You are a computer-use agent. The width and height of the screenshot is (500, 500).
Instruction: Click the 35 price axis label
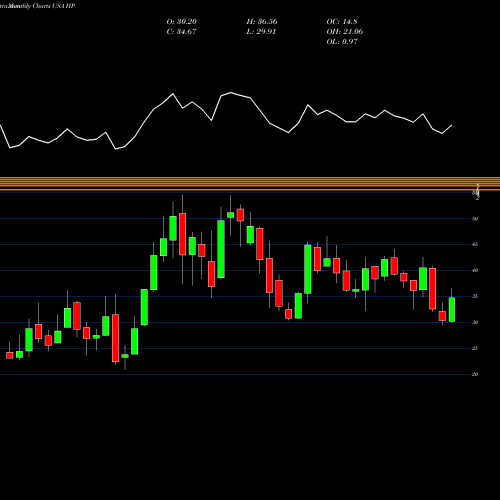pyautogui.click(x=475, y=296)
